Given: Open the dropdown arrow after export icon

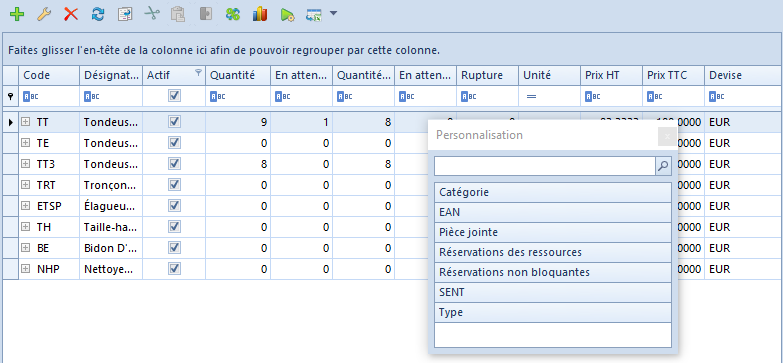Looking at the screenshot, I should point(333,14).
